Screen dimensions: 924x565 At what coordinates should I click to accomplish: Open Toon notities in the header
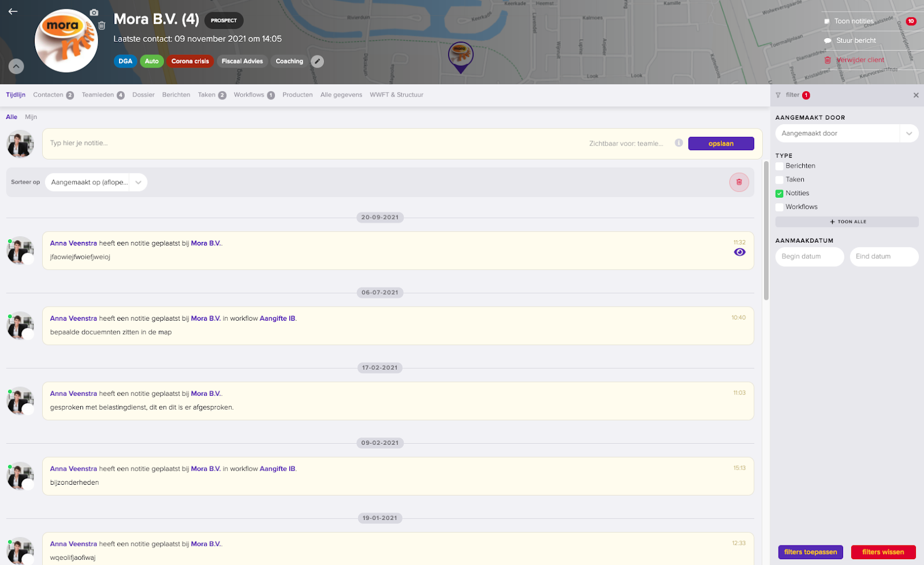tap(854, 21)
